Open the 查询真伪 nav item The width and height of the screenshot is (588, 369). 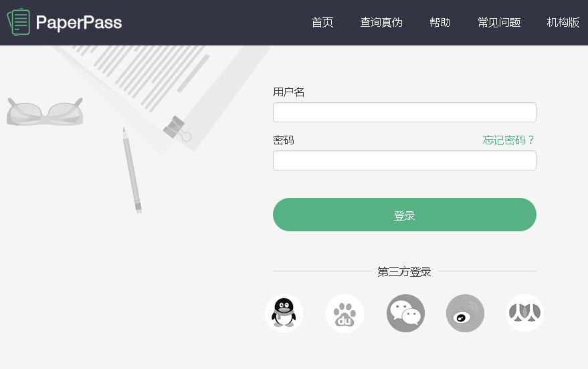click(x=381, y=23)
